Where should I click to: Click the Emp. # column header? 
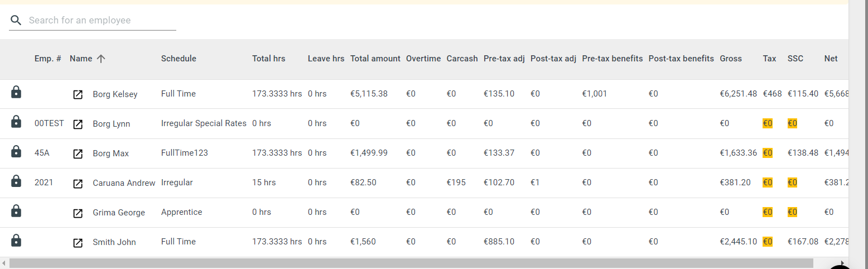pos(48,59)
